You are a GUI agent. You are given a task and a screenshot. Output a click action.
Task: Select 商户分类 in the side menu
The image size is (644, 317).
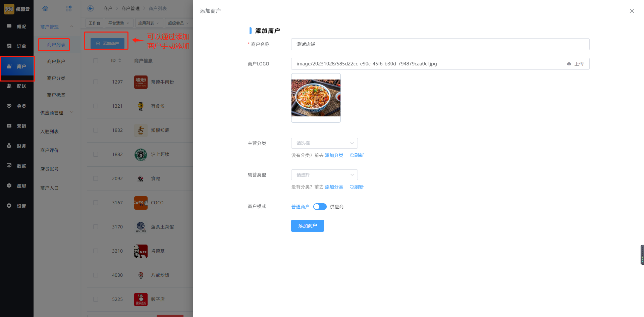(56, 78)
